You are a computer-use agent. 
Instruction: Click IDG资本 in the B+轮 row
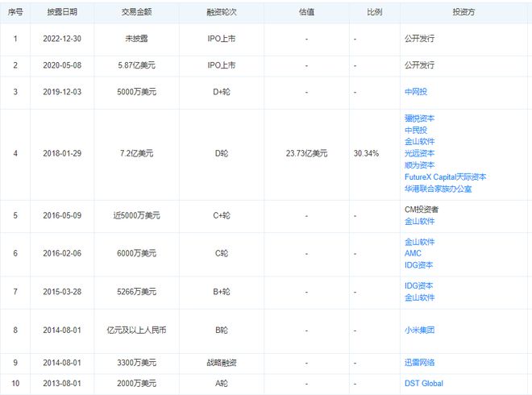pyautogui.click(x=418, y=285)
